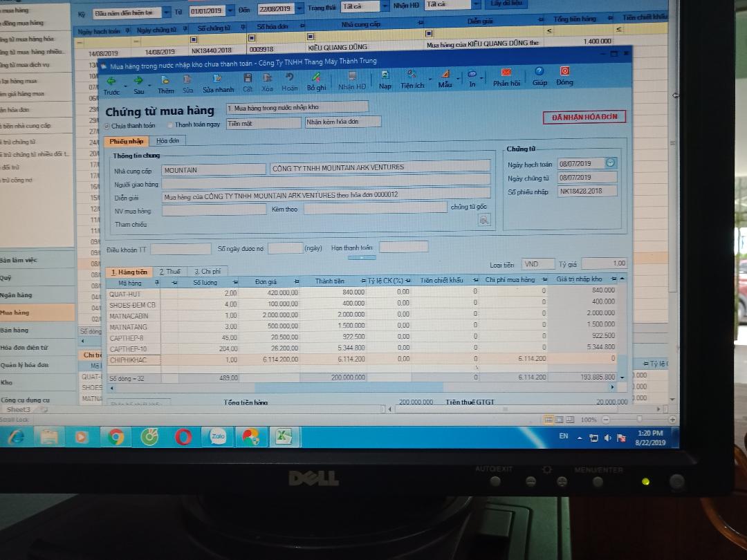Image resolution: width=747 pixels, height=560 pixels.
Task: Select the Chưa thanh toán radio button
Action: coord(107,126)
